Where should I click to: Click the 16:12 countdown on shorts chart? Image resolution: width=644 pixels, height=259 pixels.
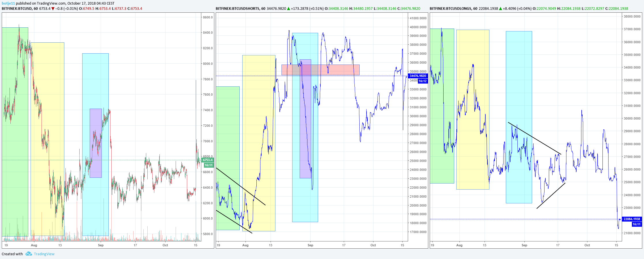click(423, 81)
